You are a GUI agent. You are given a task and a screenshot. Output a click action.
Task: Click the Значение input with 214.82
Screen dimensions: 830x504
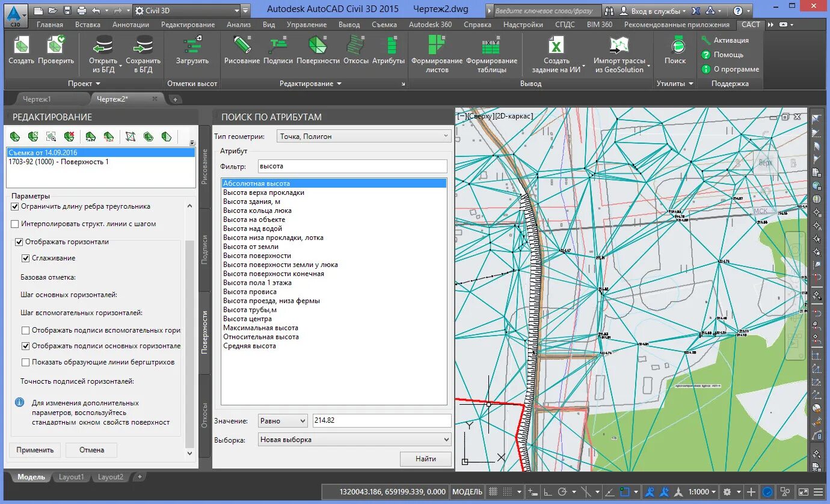(x=382, y=421)
